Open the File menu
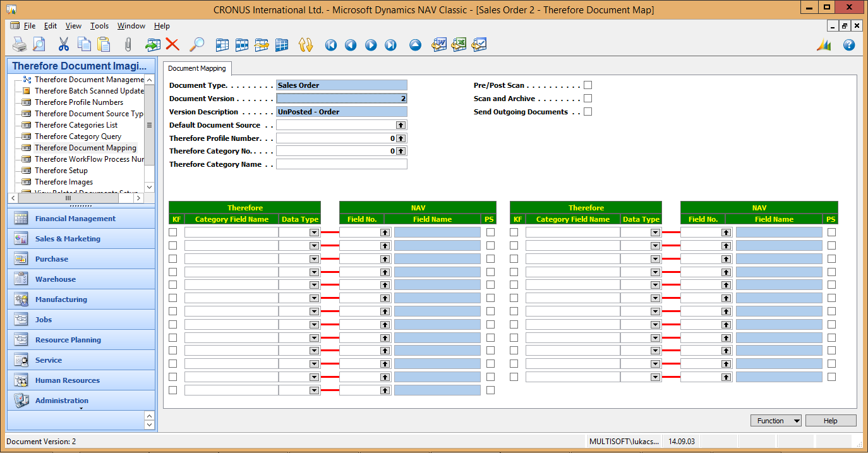This screenshot has height=453, width=868. [x=30, y=26]
